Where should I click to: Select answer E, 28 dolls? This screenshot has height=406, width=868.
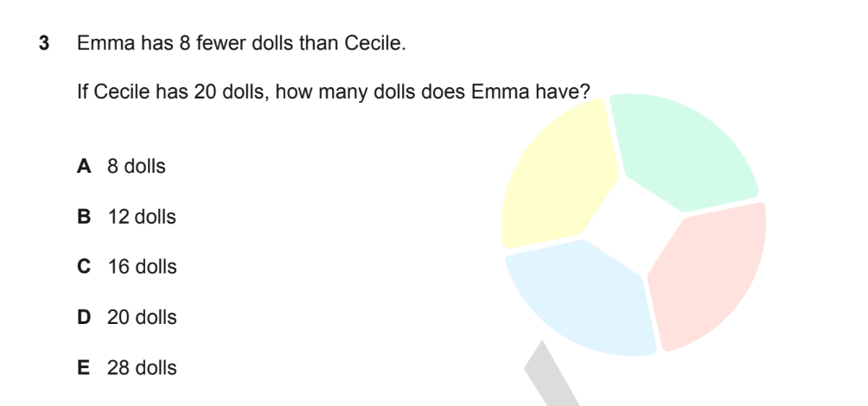[127, 368]
